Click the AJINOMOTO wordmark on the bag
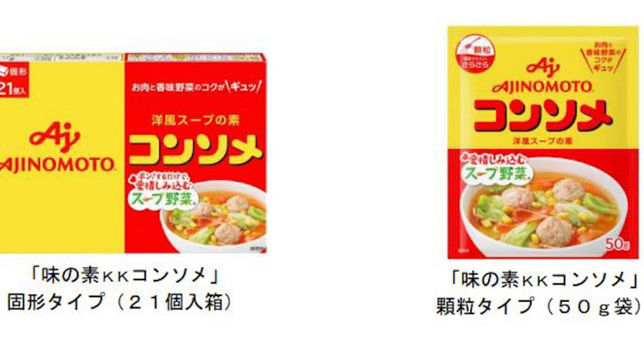Screen dimensions: 644x337 pyautogui.click(x=543, y=86)
